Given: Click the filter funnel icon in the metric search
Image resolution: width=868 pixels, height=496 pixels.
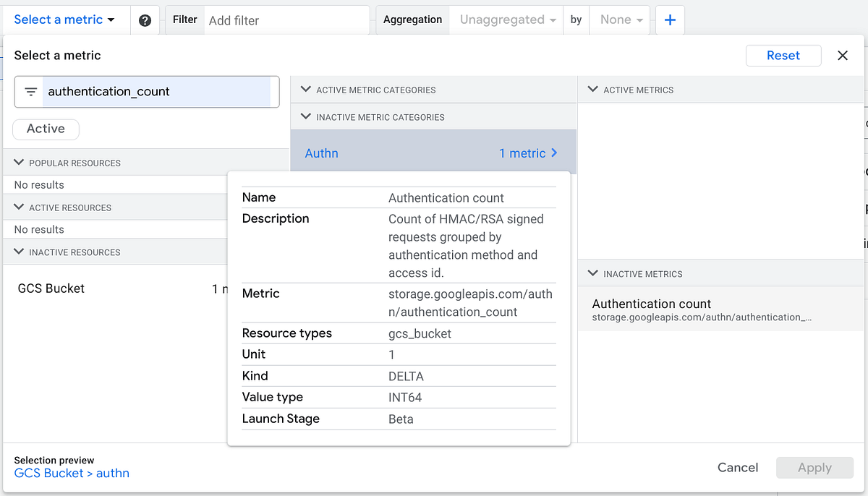Looking at the screenshot, I should pos(30,92).
